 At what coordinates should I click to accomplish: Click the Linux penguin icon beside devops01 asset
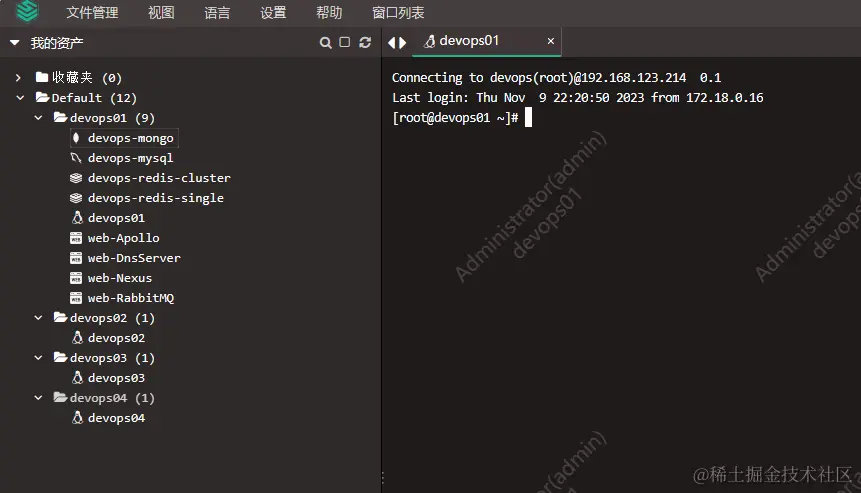[77, 217]
